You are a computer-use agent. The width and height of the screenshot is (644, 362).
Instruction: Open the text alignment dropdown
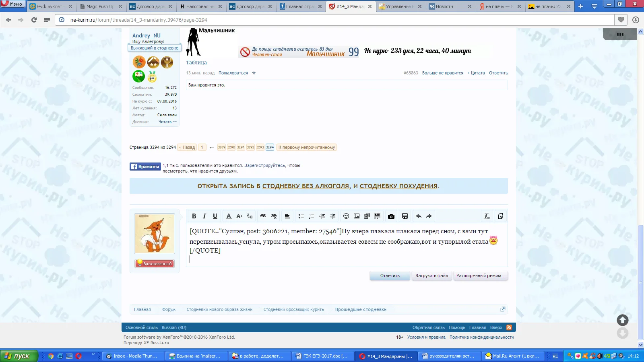coord(287,216)
